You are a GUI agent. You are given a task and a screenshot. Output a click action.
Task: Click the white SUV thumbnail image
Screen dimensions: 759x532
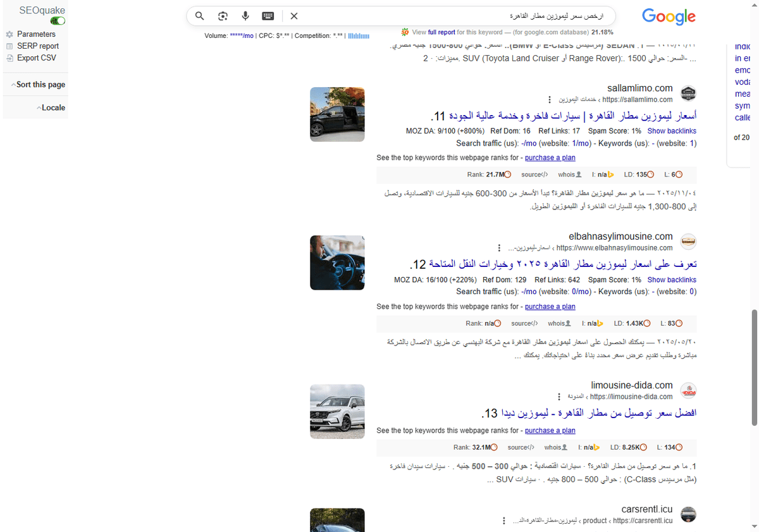coord(337,411)
